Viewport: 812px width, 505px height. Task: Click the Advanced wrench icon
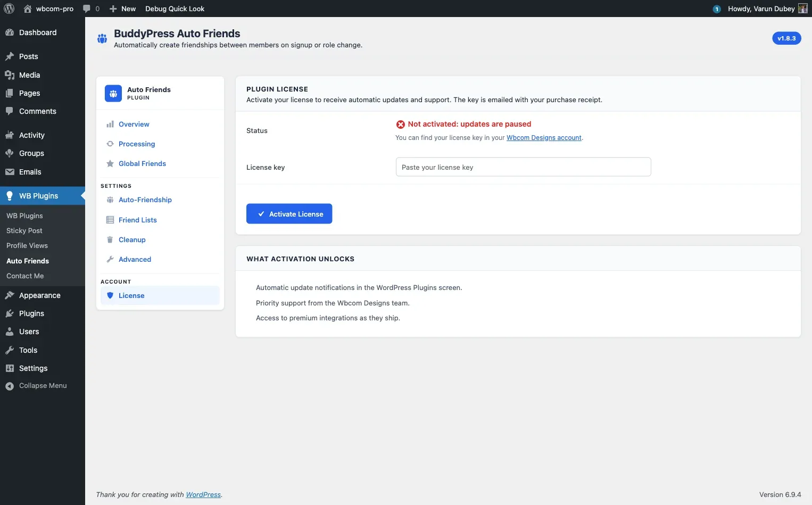[110, 260]
